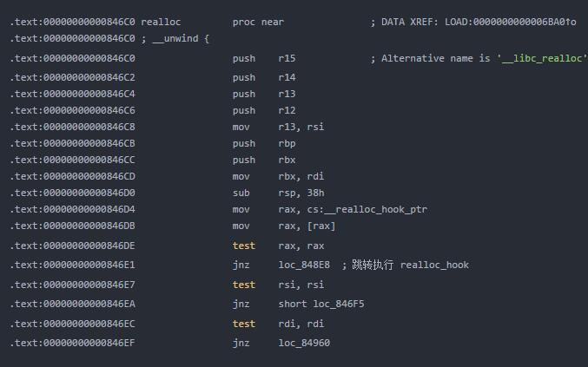Open the loc_846F5 short jump target
The image size is (588, 367).
click(334, 304)
